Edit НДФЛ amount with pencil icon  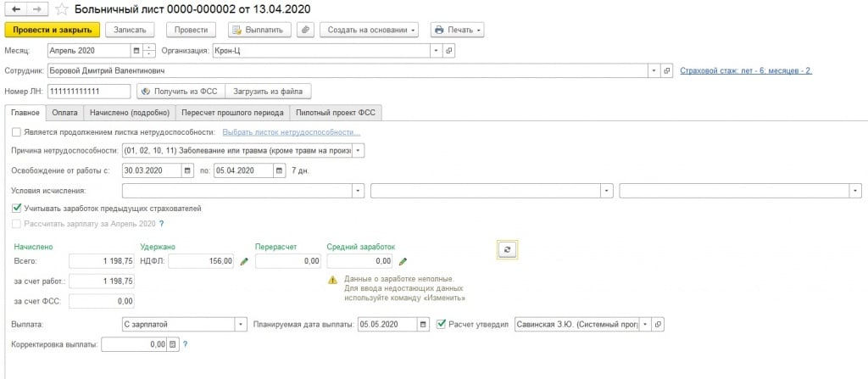244,261
